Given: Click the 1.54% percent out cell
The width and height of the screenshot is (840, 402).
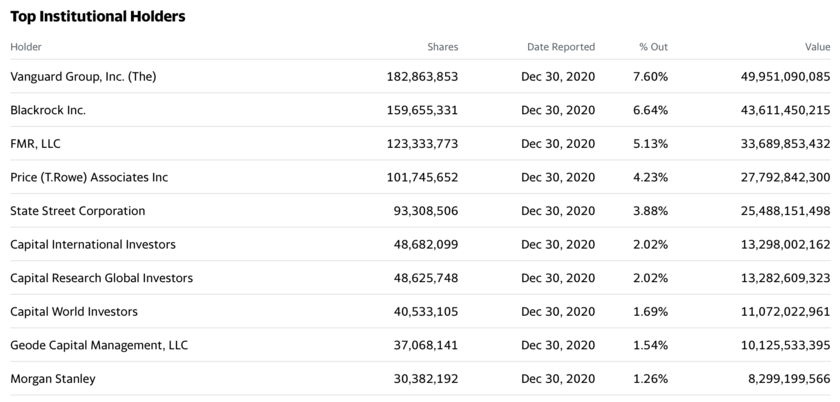Looking at the screenshot, I should coord(650,345).
